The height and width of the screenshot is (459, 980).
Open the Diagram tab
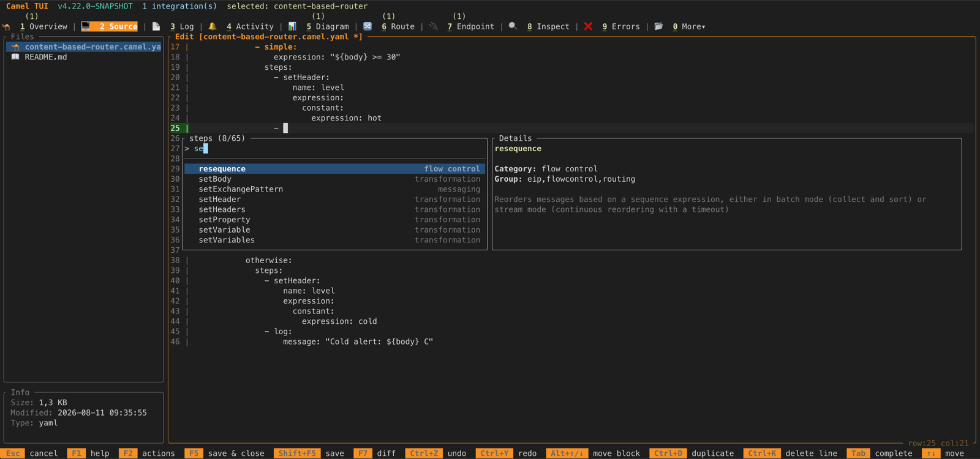(x=328, y=26)
